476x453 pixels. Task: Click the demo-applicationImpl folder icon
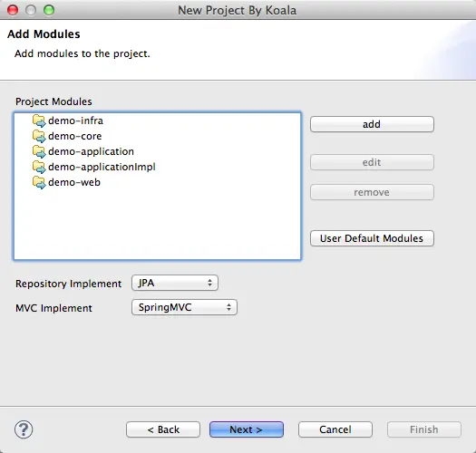(x=39, y=167)
